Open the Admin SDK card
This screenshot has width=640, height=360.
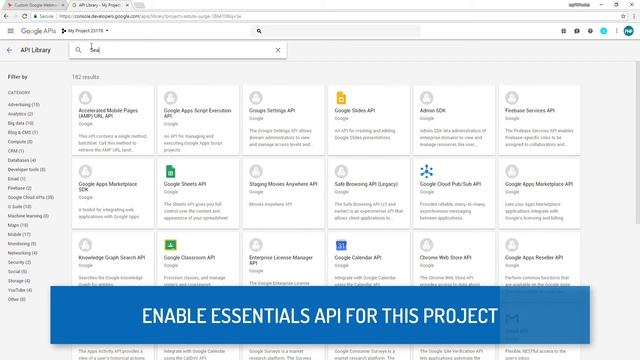coord(454,120)
